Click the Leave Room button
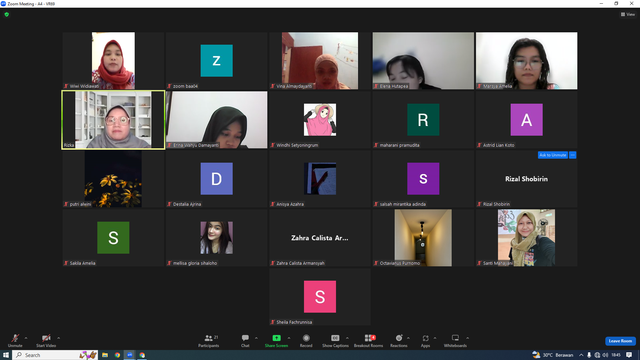Image resolution: width=640 pixels, height=360 pixels. [x=620, y=341]
